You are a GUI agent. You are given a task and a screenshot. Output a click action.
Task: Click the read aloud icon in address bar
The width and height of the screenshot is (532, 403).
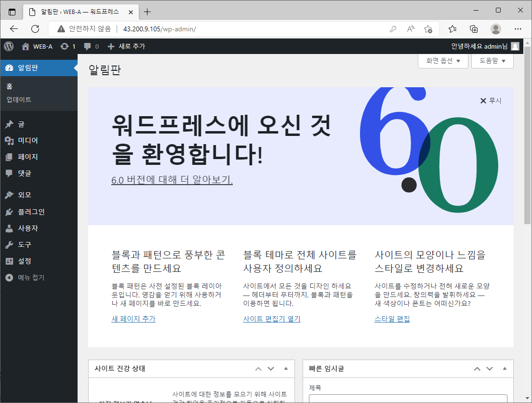[411, 29]
